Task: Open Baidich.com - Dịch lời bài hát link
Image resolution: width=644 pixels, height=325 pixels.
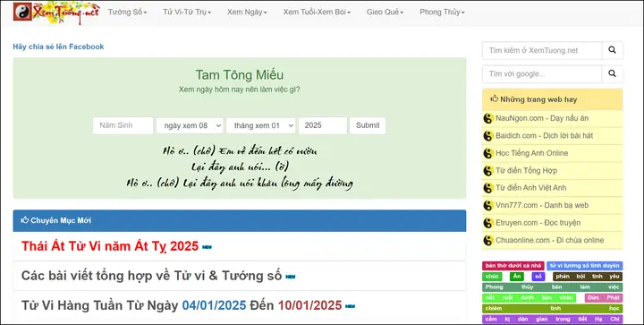Action: click(544, 135)
